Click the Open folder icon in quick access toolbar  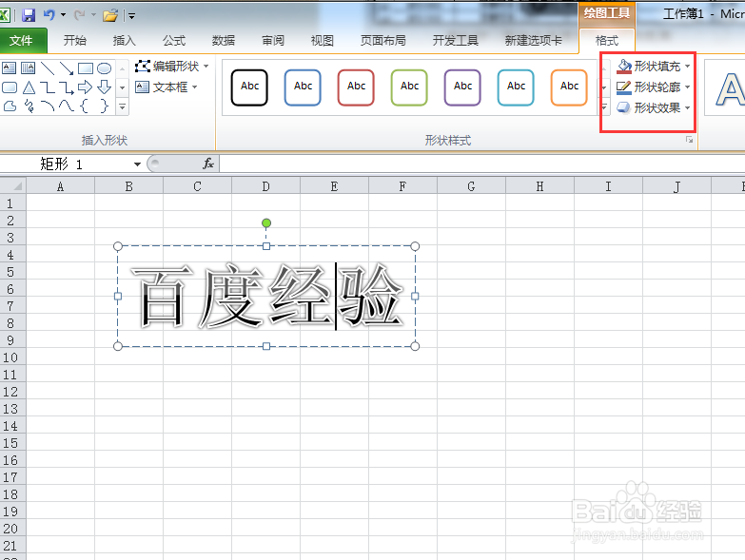tap(110, 15)
